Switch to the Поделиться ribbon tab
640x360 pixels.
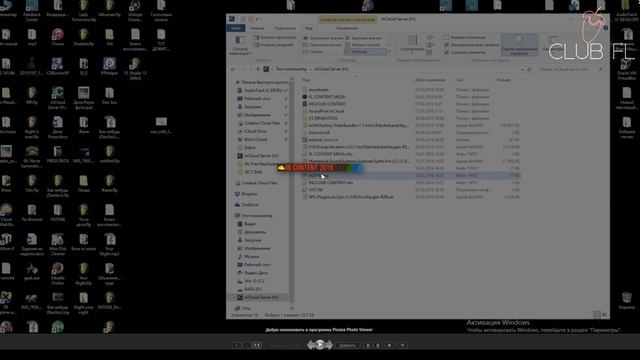tap(284, 28)
